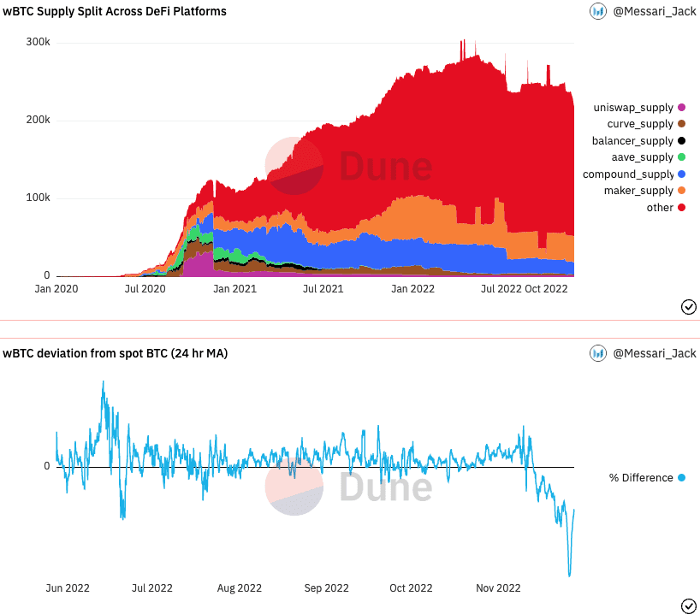Toggle the maker_supply legend entry
Image resolution: width=700 pixels, height=614 pixels.
pyautogui.click(x=644, y=191)
